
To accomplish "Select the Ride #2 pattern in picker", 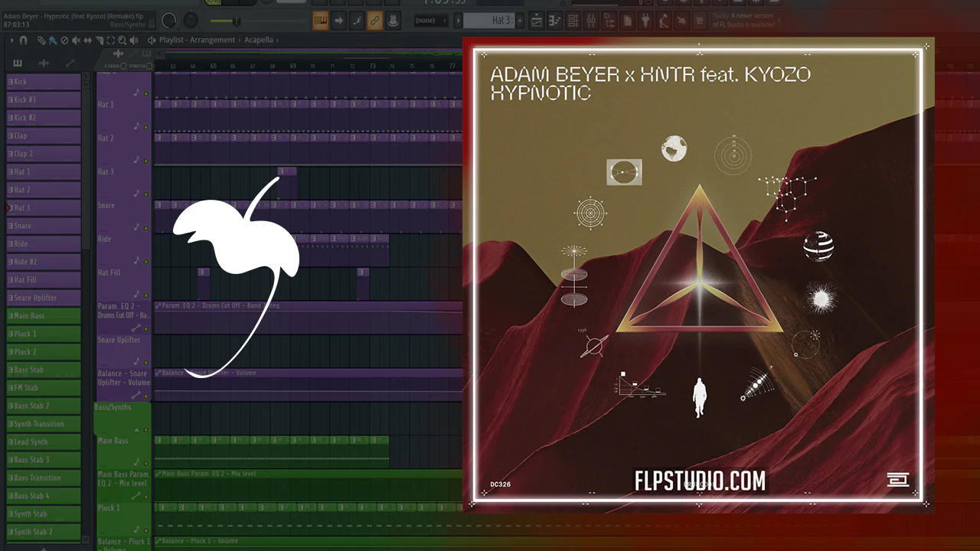I will coord(44,262).
